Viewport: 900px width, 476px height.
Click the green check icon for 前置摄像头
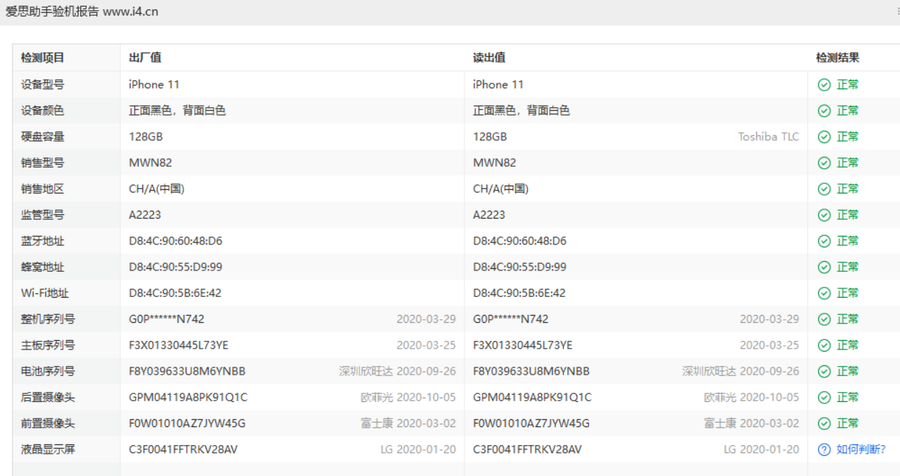coord(824,423)
